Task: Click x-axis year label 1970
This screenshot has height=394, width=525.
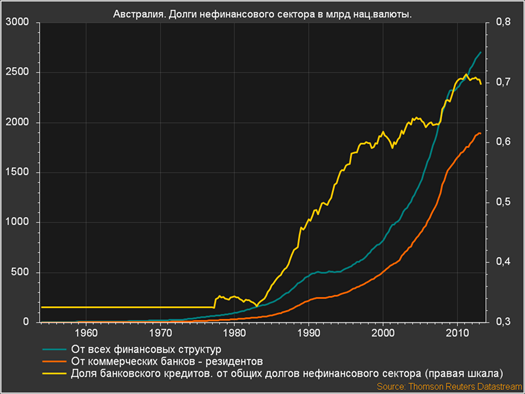Action: coord(160,333)
